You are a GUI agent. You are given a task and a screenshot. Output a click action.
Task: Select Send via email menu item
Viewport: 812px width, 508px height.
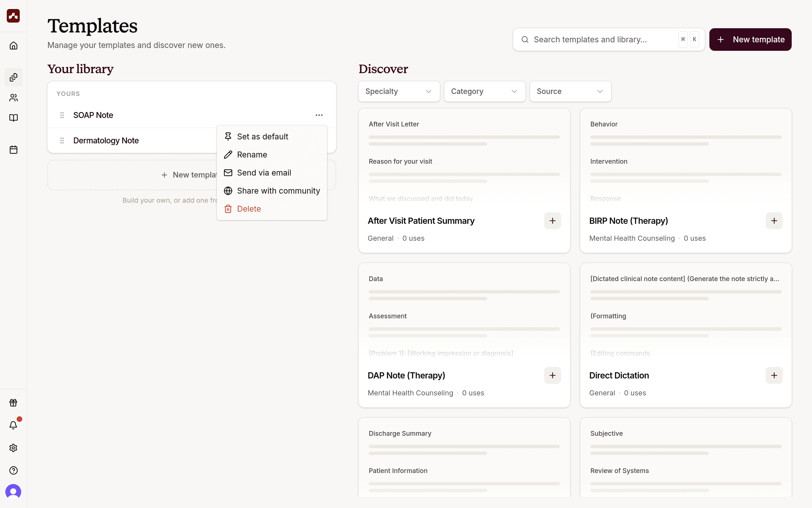point(272,173)
